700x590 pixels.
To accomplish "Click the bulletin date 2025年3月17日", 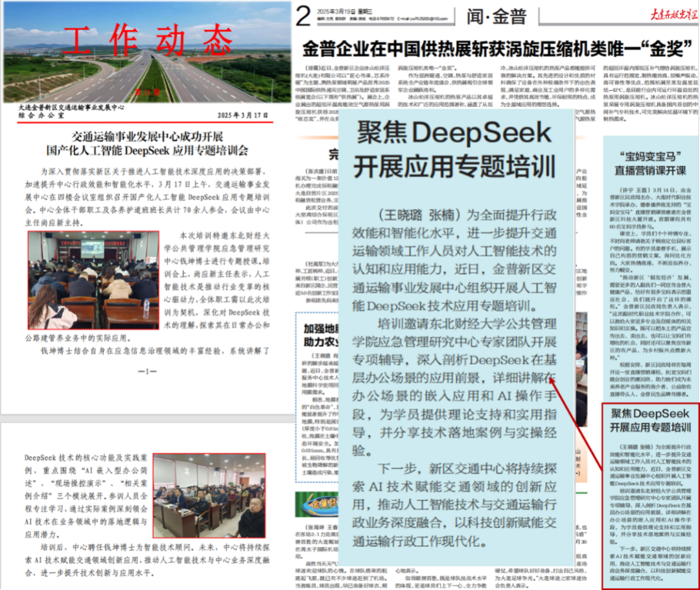I will pyautogui.click(x=243, y=115).
